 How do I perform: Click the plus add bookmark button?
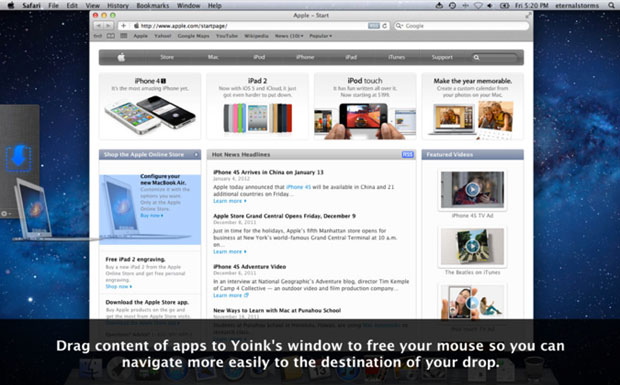(124, 26)
